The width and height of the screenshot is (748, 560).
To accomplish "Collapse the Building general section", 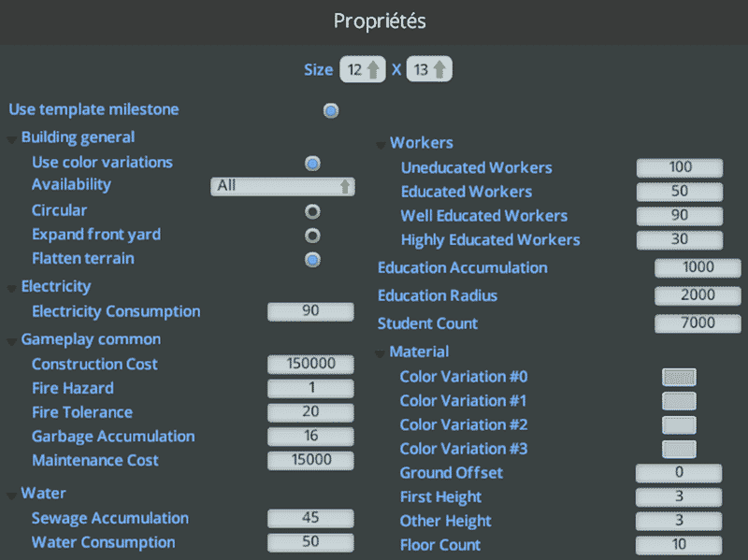I will click(12, 139).
